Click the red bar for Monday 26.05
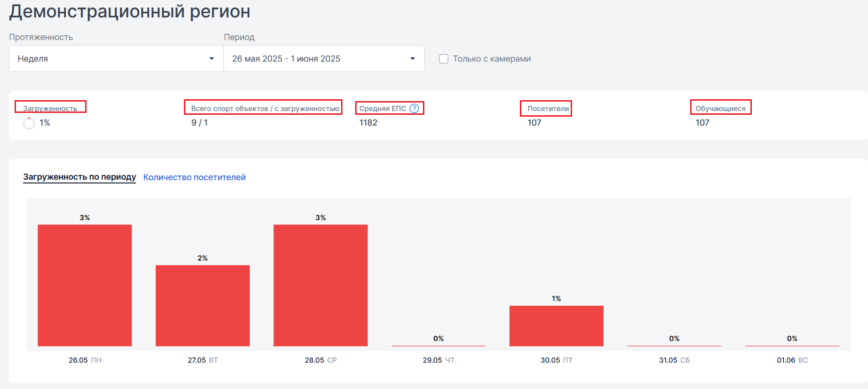Viewport: 868px width, 389px height. [85, 285]
